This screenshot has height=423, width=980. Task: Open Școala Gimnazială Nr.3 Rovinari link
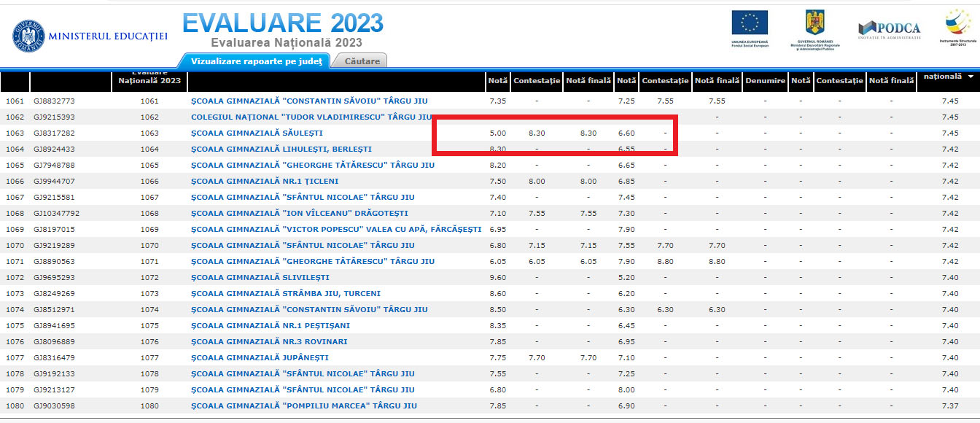click(268, 342)
